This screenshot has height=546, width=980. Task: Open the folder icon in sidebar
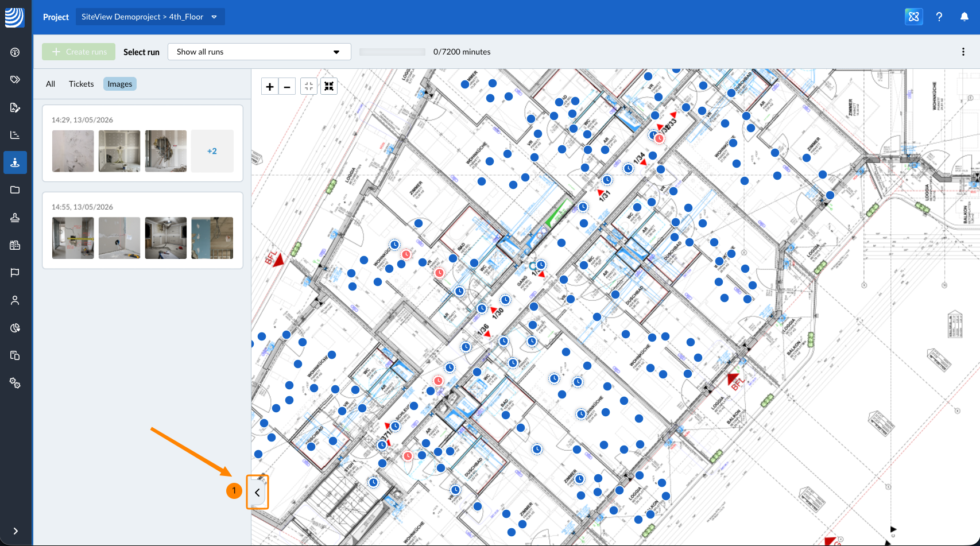(x=15, y=190)
